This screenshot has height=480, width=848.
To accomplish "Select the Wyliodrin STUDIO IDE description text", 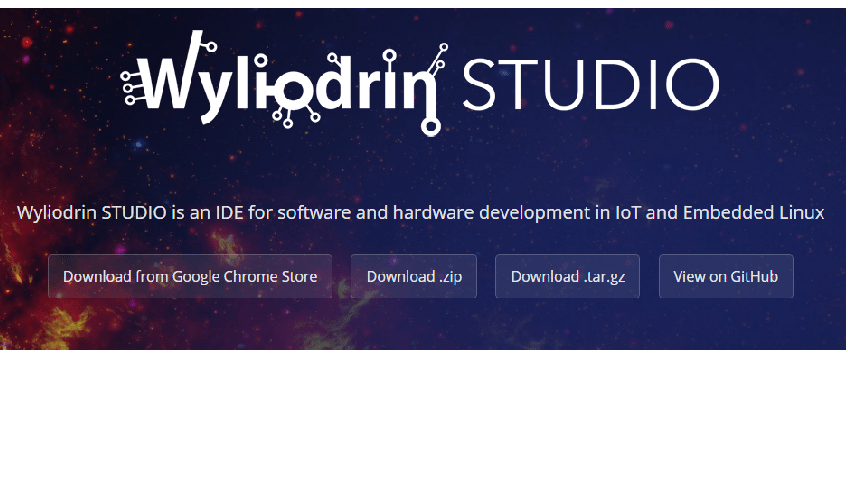I will click(x=420, y=212).
